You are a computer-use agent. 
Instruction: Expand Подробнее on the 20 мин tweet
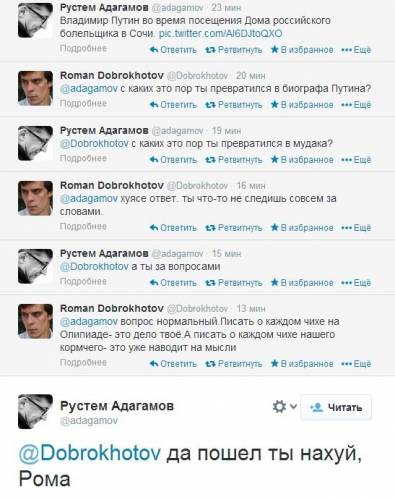pos(83,104)
